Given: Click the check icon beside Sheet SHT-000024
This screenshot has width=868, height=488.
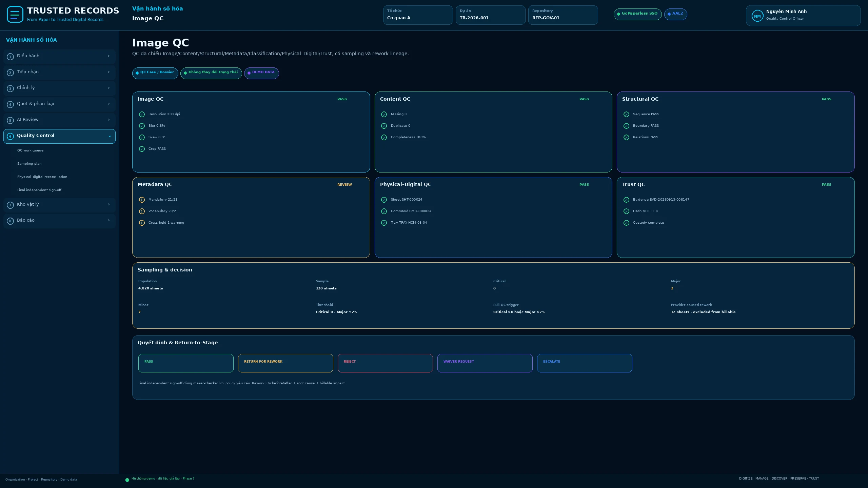Looking at the screenshot, I should (384, 200).
